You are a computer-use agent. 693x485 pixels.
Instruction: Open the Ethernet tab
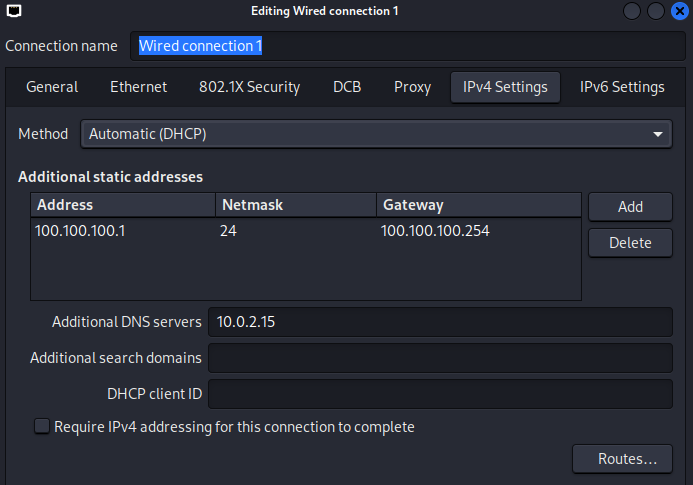pos(138,87)
